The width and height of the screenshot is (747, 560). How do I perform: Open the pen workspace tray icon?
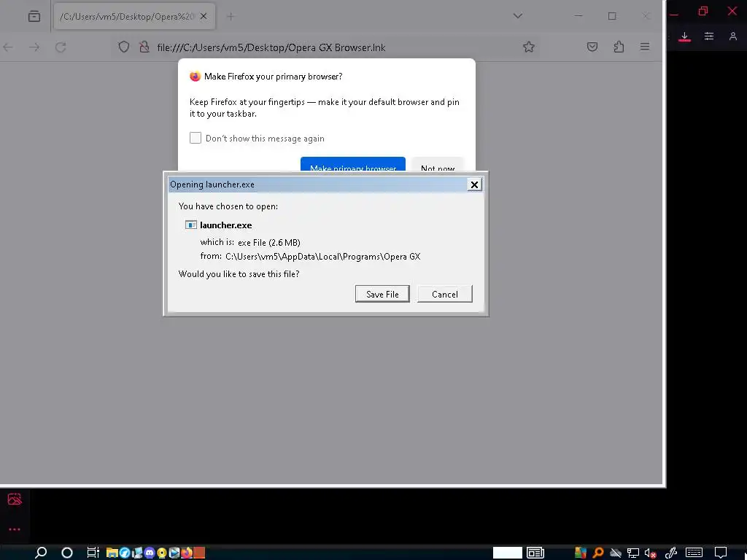(671, 553)
